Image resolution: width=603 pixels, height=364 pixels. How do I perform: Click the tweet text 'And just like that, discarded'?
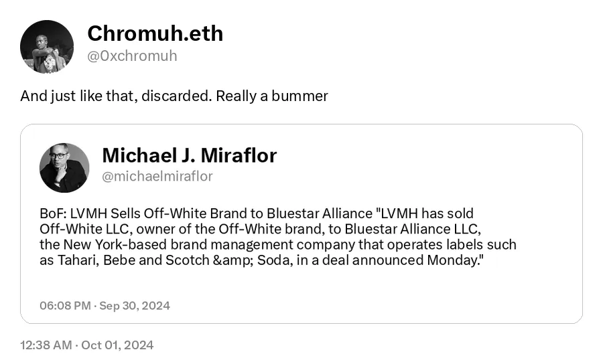pos(116,96)
